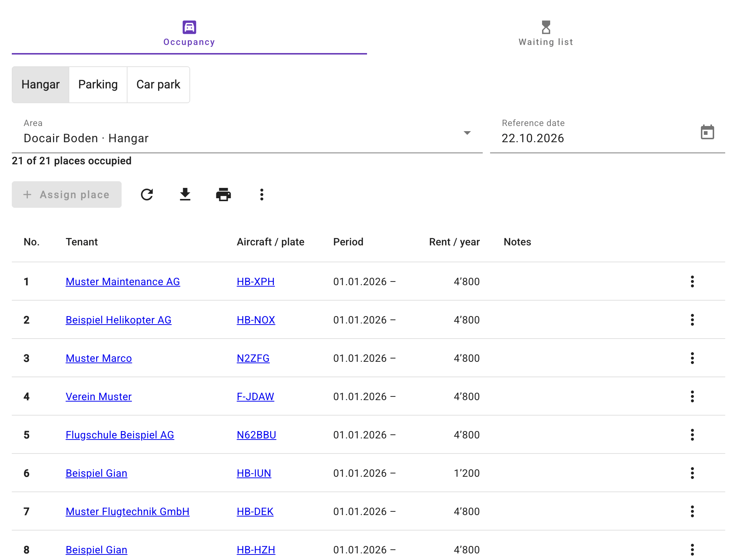Select the Hangar toggle button
The image size is (737, 560).
pos(41,85)
